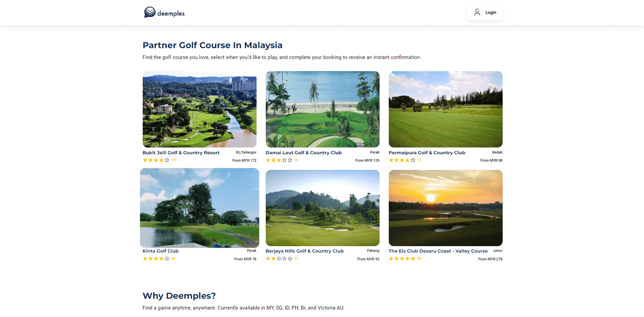Image resolution: width=644 pixels, height=317 pixels.
Task: Open Damai Laut Golf & Country Club photo
Action: [x=323, y=109]
